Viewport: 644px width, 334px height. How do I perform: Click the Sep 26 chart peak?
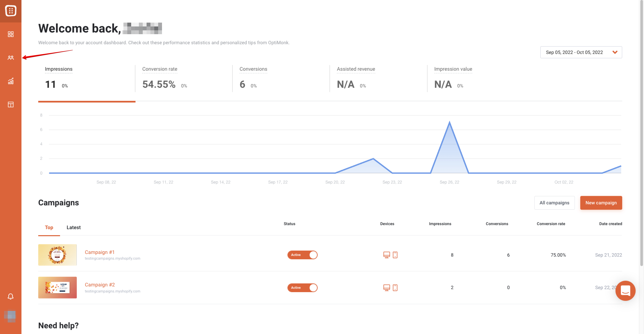[449, 122]
